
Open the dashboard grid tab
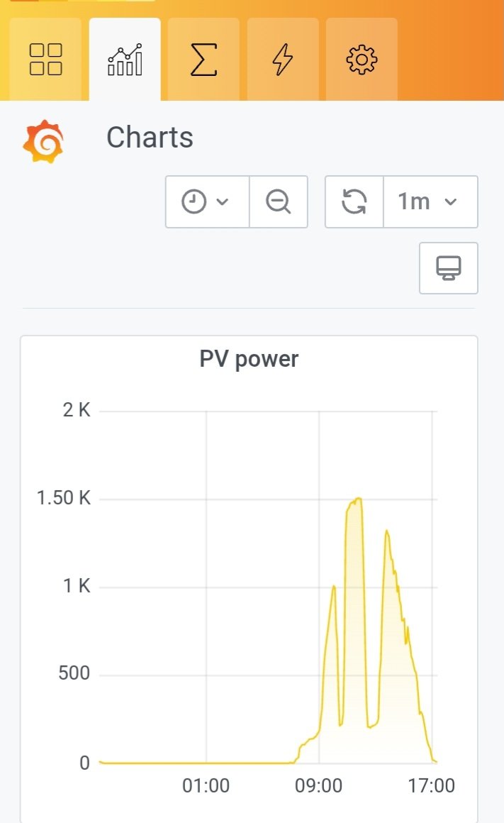pos(46,60)
